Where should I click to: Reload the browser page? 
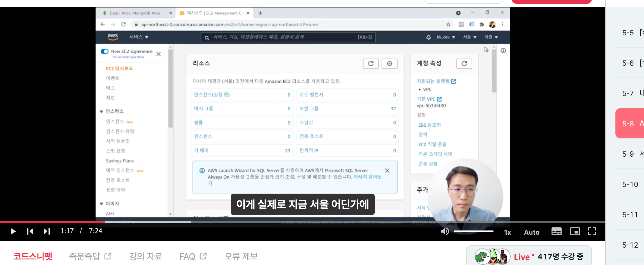coord(123,24)
